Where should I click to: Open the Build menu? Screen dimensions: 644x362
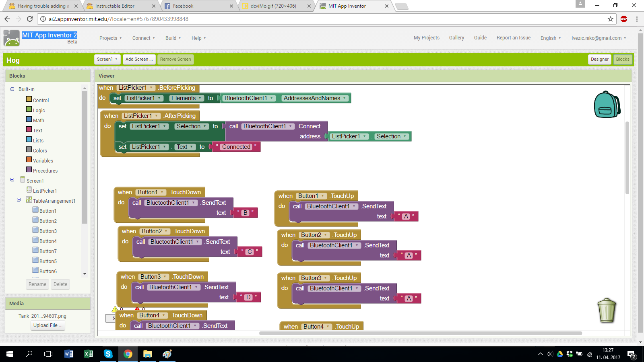coord(173,38)
